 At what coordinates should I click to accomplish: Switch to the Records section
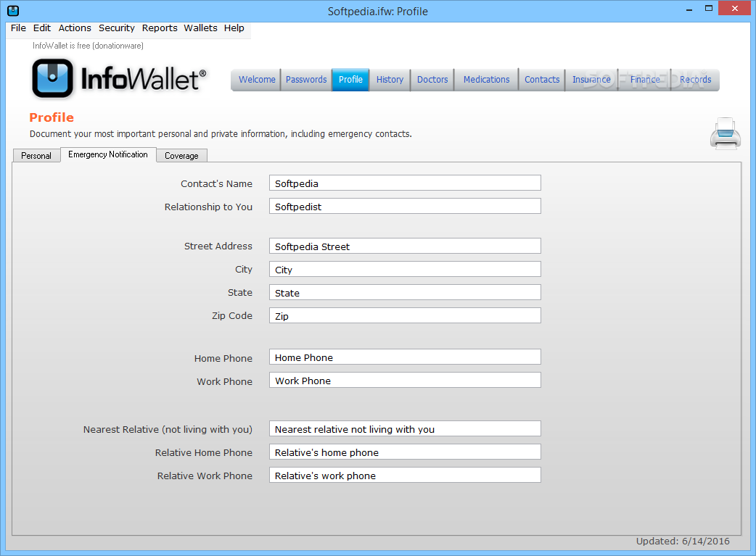pos(695,80)
